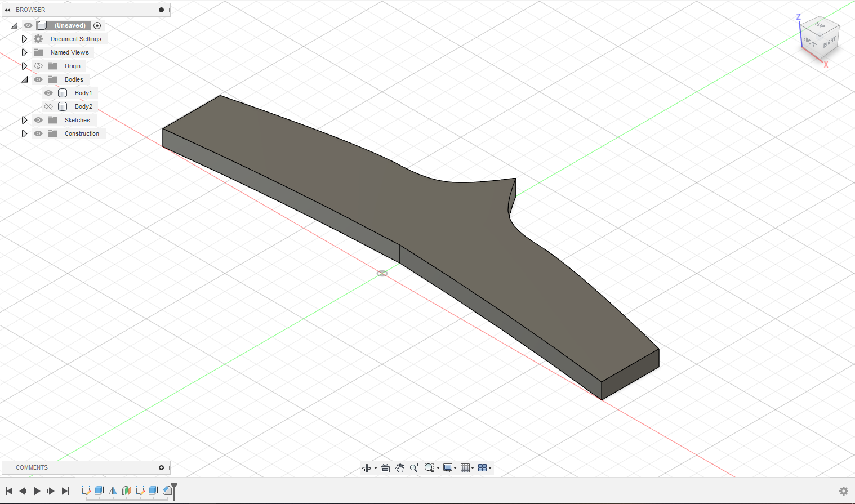Toggle visibility of the Origin folder

coord(38,65)
